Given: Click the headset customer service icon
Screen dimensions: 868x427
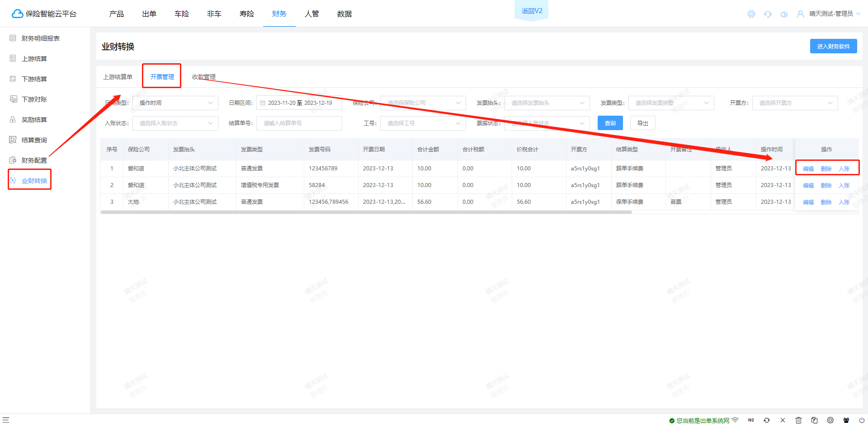Looking at the screenshot, I should point(768,14).
